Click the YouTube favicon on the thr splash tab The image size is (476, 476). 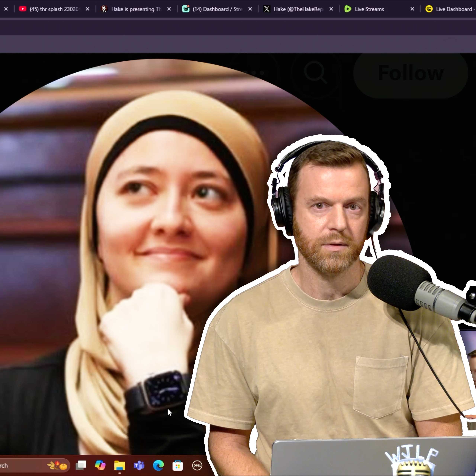pyautogui.click(x=23, y=9)
